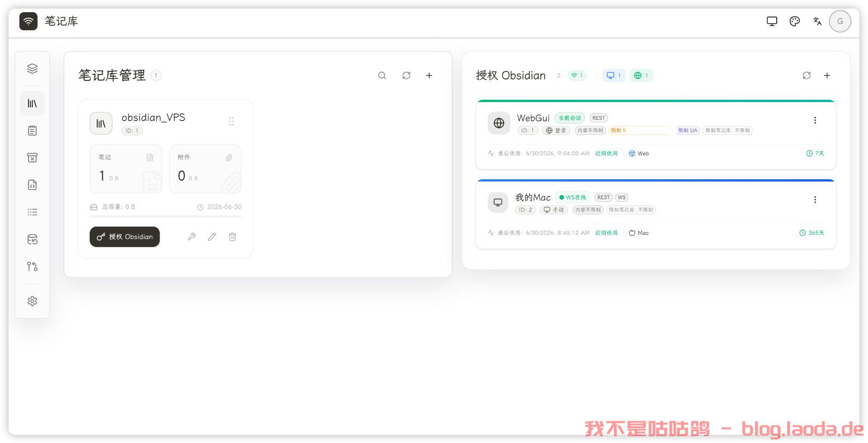The height and width of the screenshot is (443, 868).
Task: Click the 登录 tag on WebGui card
Action: pos(556,131)
